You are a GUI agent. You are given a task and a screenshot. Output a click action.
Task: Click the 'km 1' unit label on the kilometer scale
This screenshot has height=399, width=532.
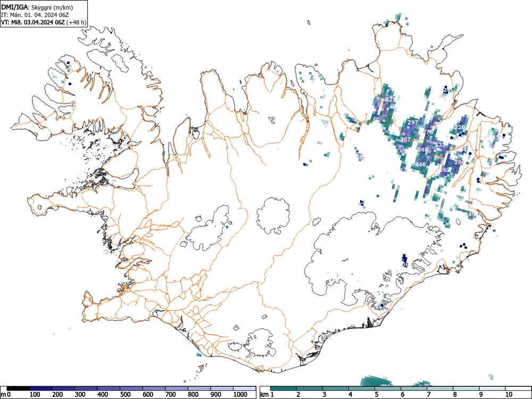pos(267,395)
